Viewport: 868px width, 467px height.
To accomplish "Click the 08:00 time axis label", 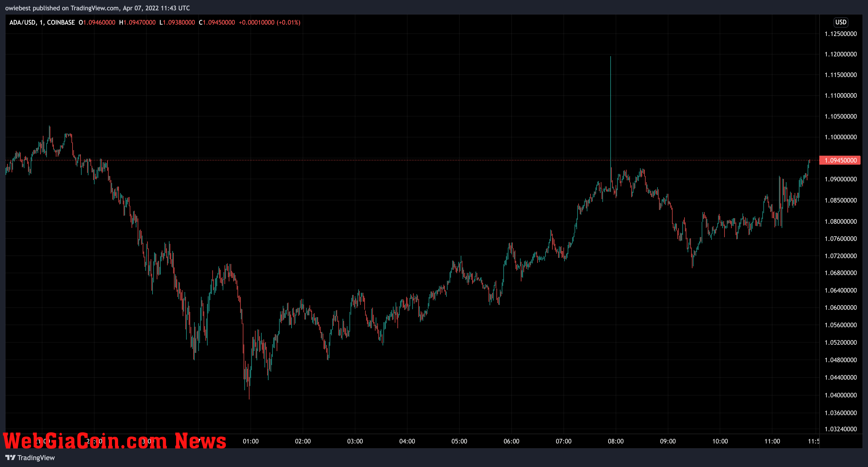I will 616,441.
